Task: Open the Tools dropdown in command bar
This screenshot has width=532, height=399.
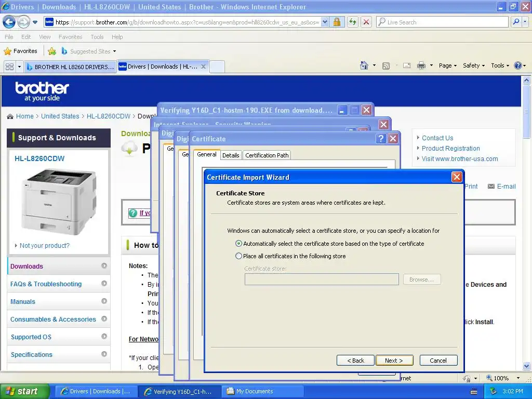Action: click(x=500, y=65)
